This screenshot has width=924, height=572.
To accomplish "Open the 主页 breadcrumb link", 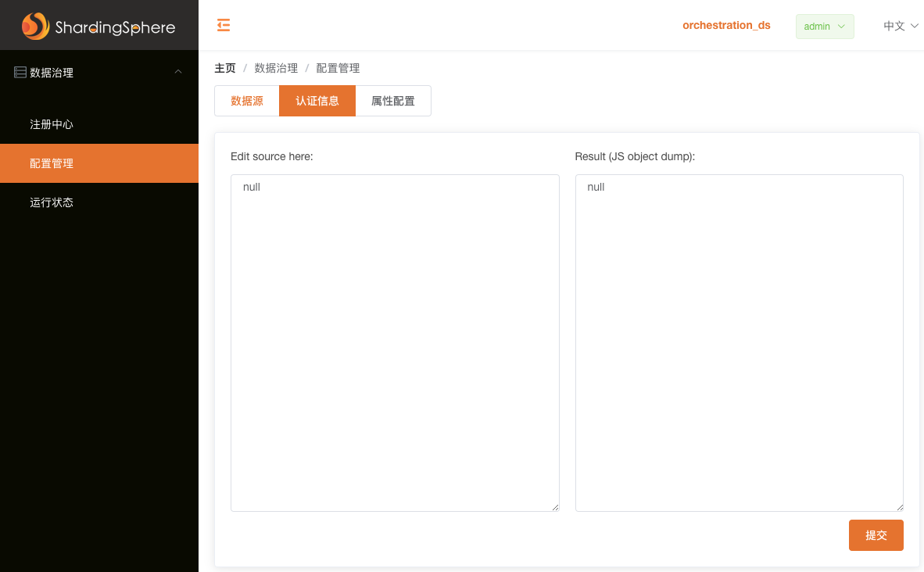I will click(x=224, y=68).
